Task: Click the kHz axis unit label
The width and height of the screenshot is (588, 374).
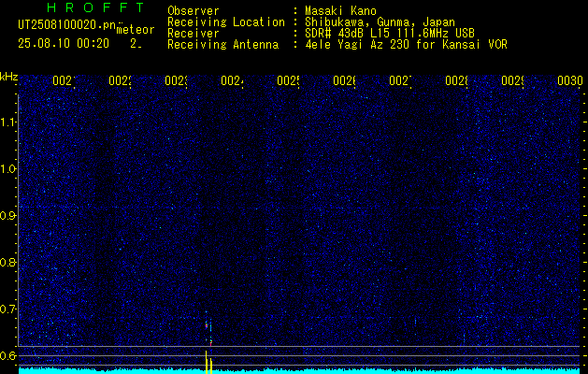Action: point(9,78)
